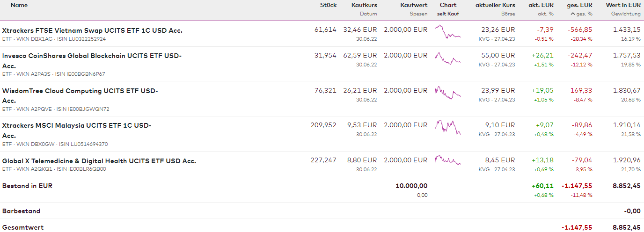This screenshot has height=232, width=644.
Task: Open Global X Telemedicine & Digital Health ETF
Action: coord(99,161)
